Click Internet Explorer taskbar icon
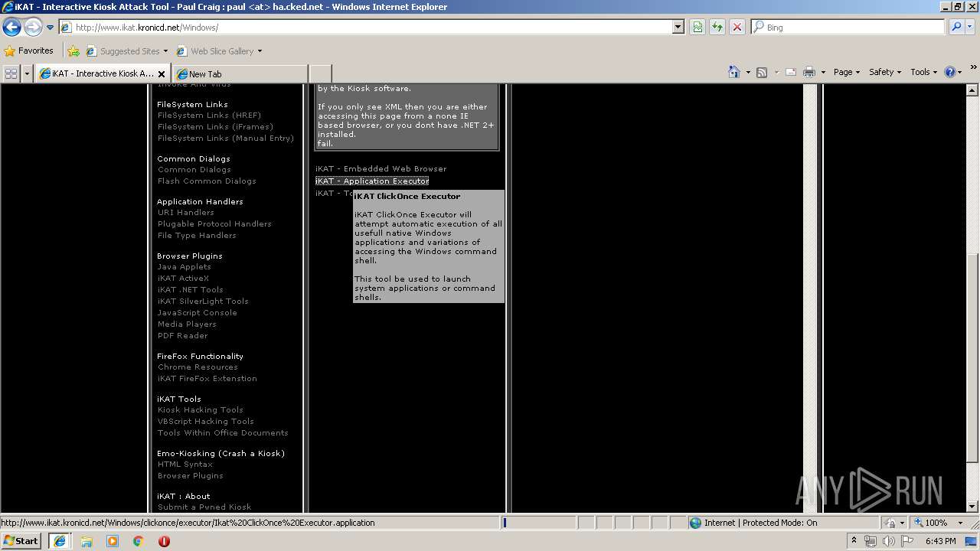The height and width of the screenshot is (551, 980). pos(60,541)
